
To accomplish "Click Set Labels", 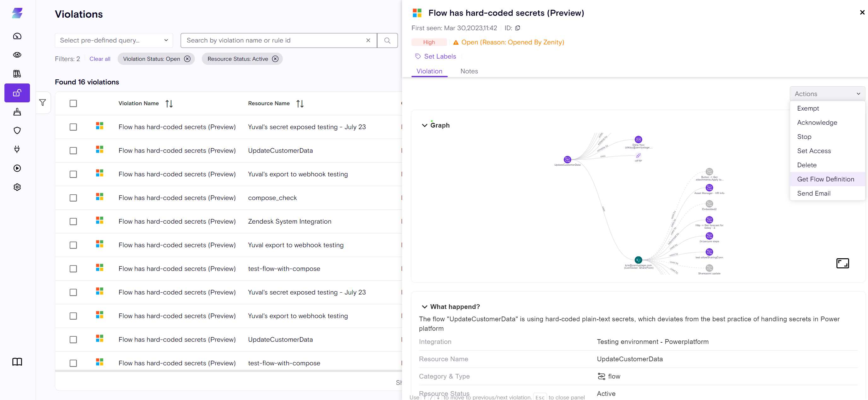I will (x=440, y=56).
